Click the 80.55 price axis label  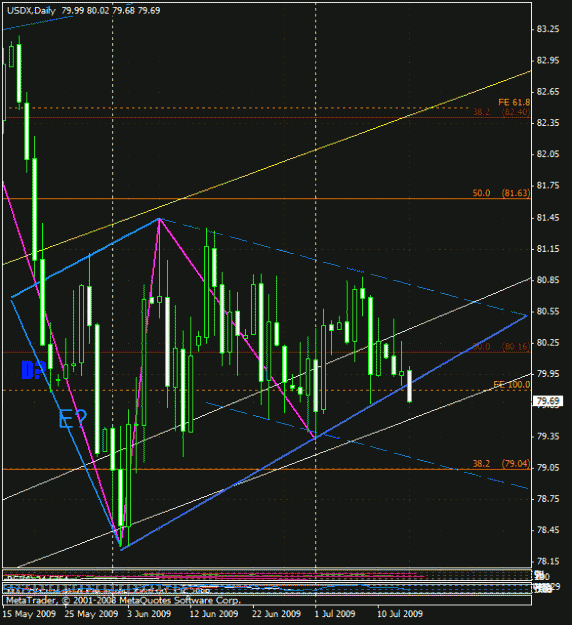(x=548, y=312)
